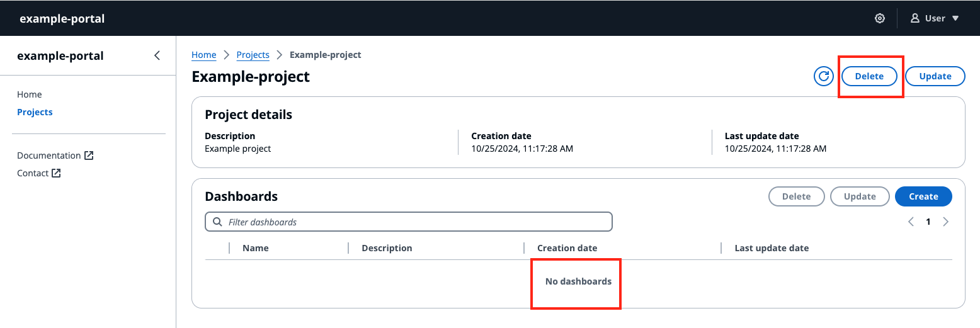Image resolution: width=980 pixels, height=328 pixels.
Task: Open the Projects breadcrumb link
Action: coord(253,55)
